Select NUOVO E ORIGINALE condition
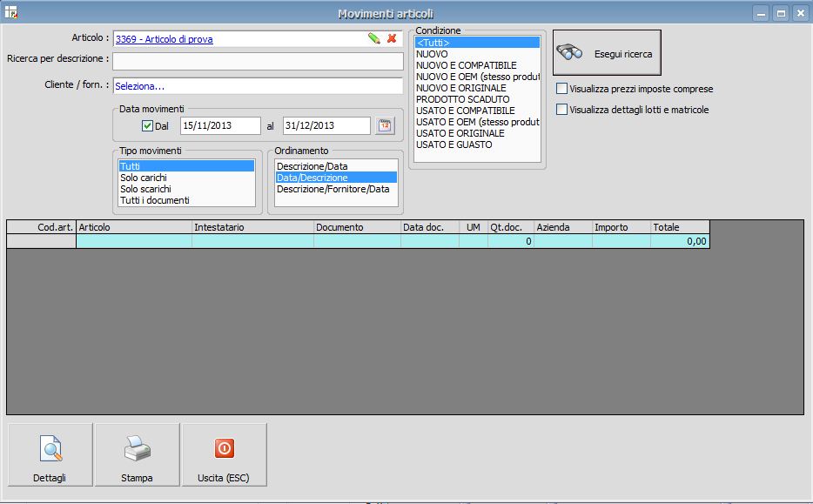This screenshot has width=813, height=504. [x=477, y=88]
